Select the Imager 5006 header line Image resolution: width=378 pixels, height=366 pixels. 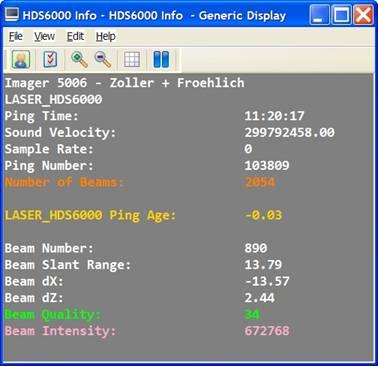(x=124, y=83)
